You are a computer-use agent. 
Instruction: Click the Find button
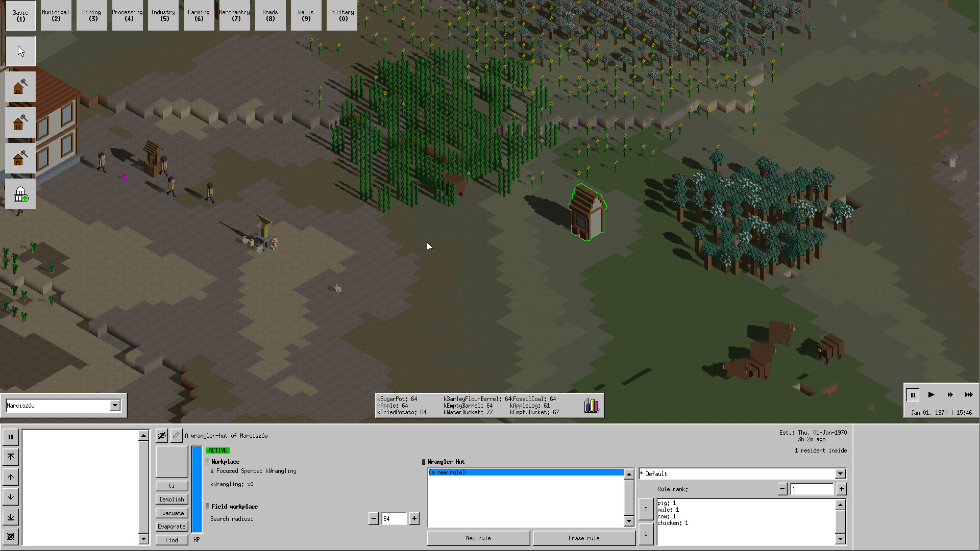pos(172,540)
